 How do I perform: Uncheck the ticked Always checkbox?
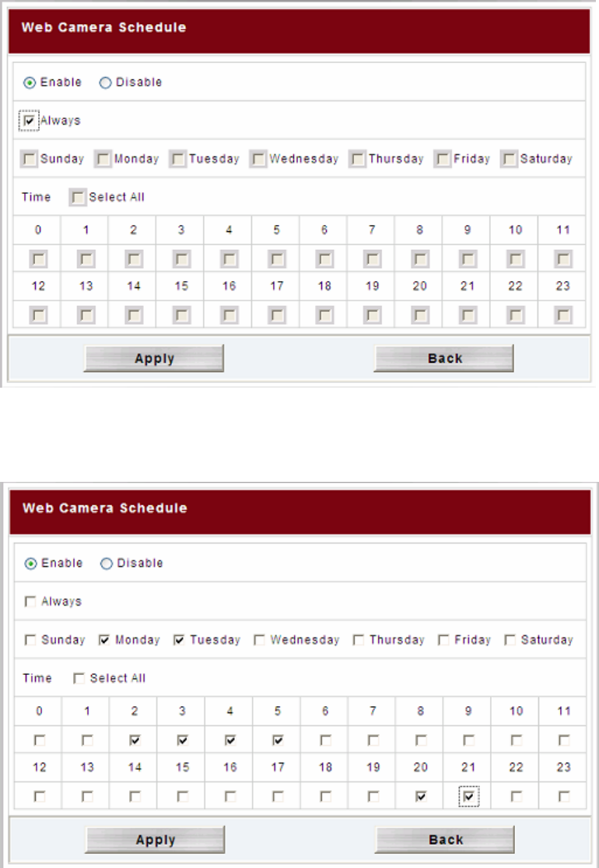(x=30, y=121)
